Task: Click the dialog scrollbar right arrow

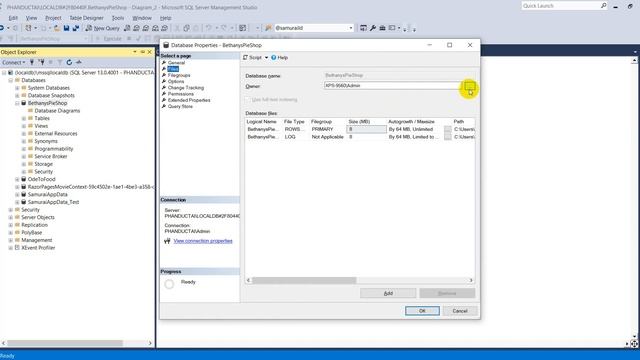Action: click(471, 280)
